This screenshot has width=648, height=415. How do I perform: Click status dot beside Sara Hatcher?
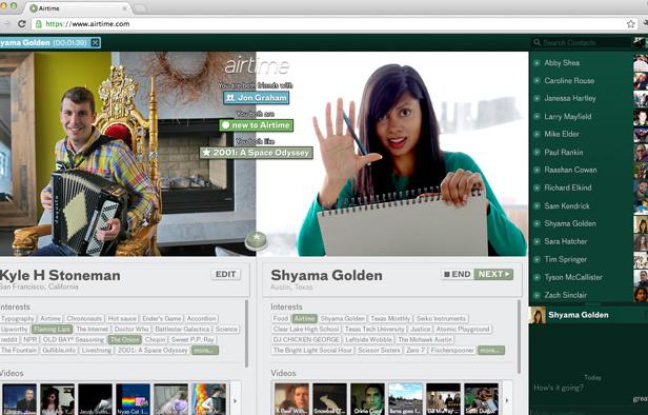click(536, 241)
